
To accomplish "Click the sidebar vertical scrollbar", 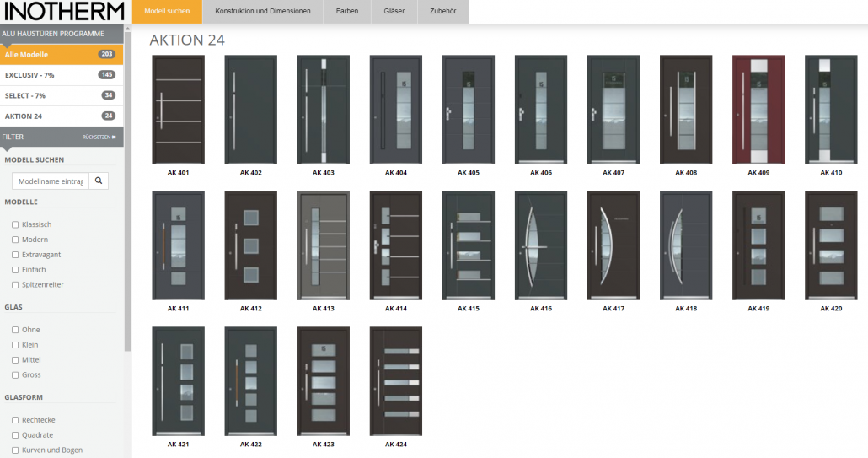I will (128, 191).
